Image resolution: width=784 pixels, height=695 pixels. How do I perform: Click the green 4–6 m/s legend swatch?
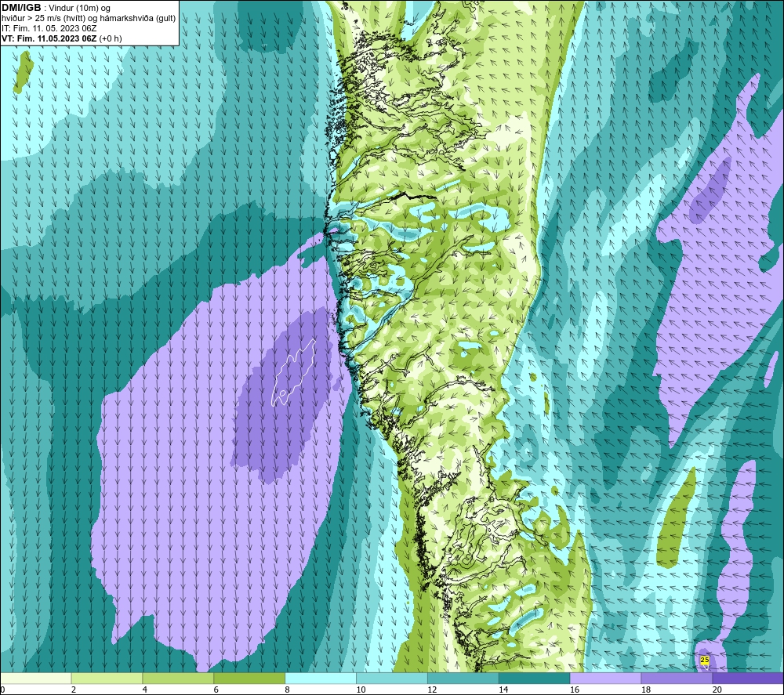click(178, 678)
